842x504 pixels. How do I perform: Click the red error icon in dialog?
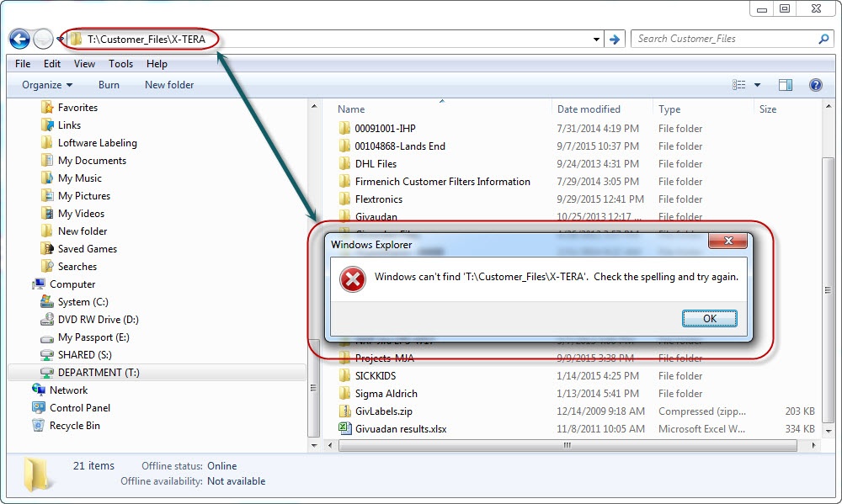tap(351, 279)
